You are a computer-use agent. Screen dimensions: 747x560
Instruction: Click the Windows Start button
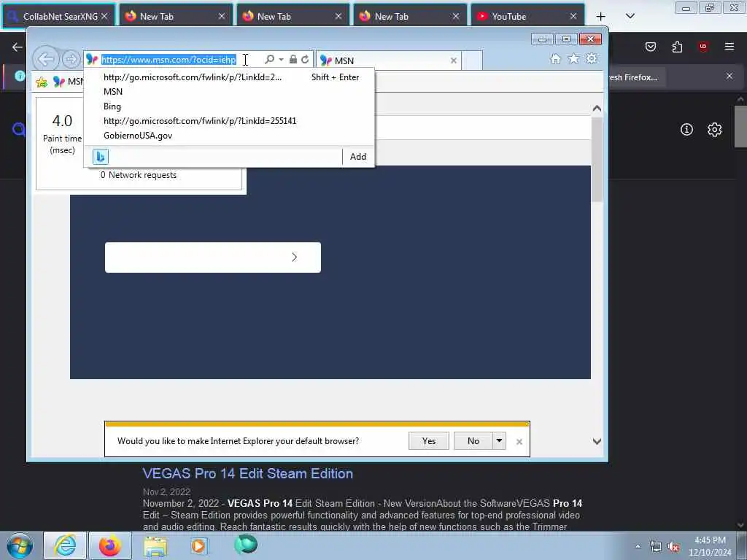point(20,545)
